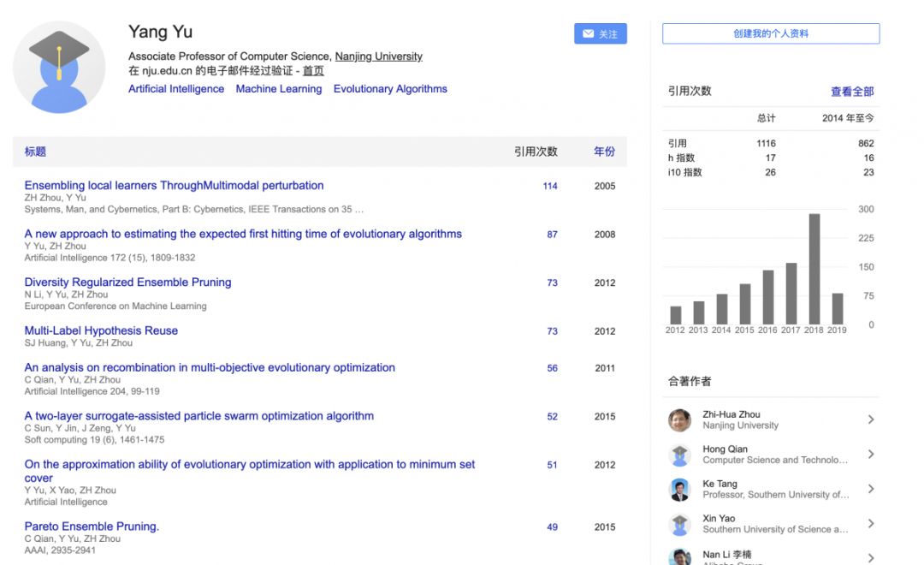
Task: Click Xin Yao's co-author avatar icon
Action: click(x=679, y=523)
